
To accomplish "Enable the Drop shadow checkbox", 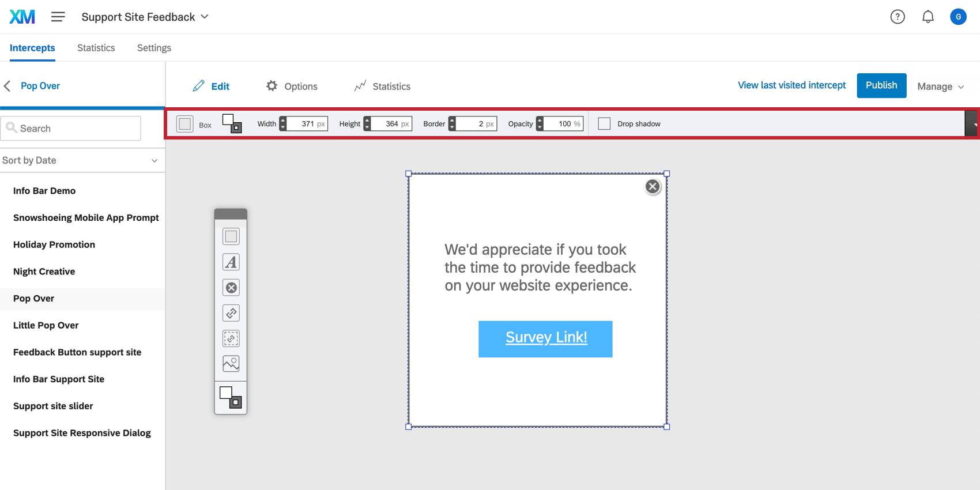I will pyautogui.click(x=604, y=123).
